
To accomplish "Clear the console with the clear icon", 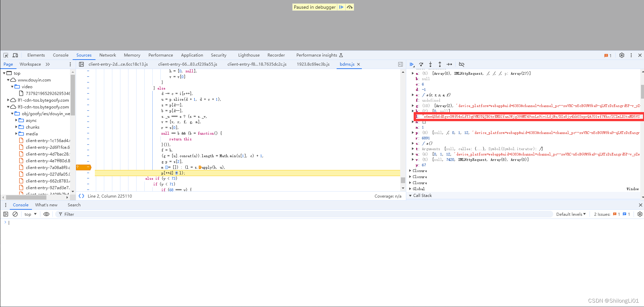I will click(15, 214).
